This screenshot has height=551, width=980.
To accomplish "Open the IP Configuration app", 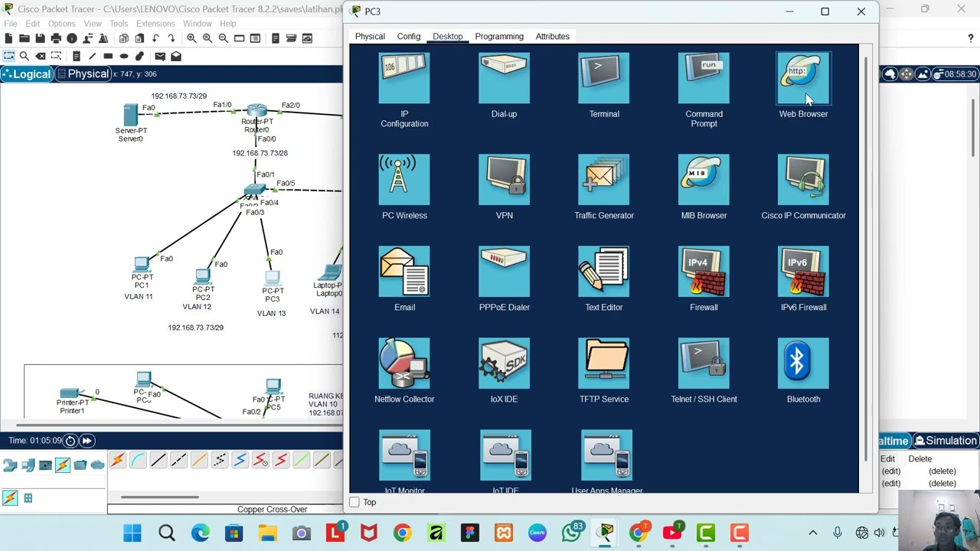I will [404, 78].
